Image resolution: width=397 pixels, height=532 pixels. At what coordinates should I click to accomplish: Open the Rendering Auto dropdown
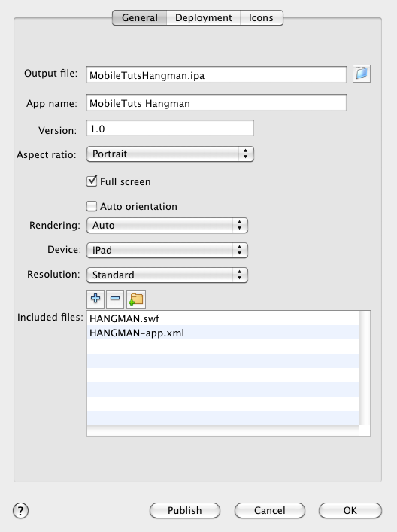167,225
